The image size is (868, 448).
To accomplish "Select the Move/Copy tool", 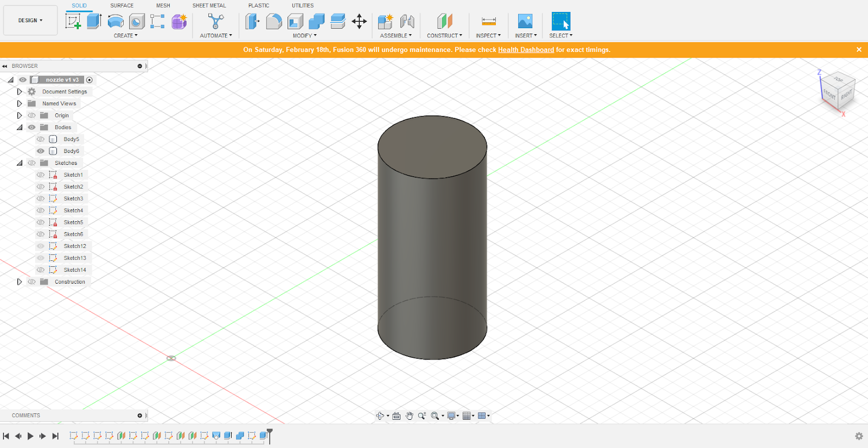I will pos(359,21).
